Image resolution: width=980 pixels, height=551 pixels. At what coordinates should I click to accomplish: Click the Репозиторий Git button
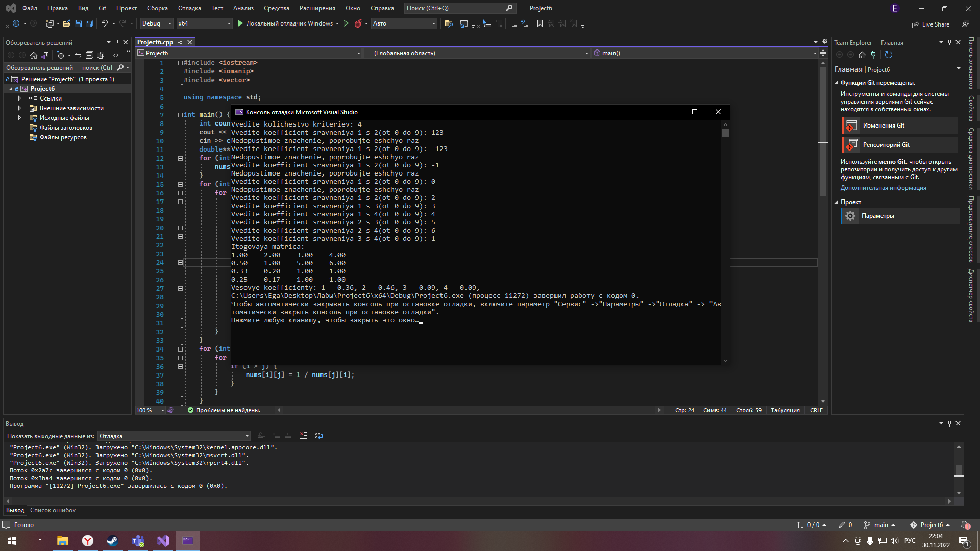point(900,145)
